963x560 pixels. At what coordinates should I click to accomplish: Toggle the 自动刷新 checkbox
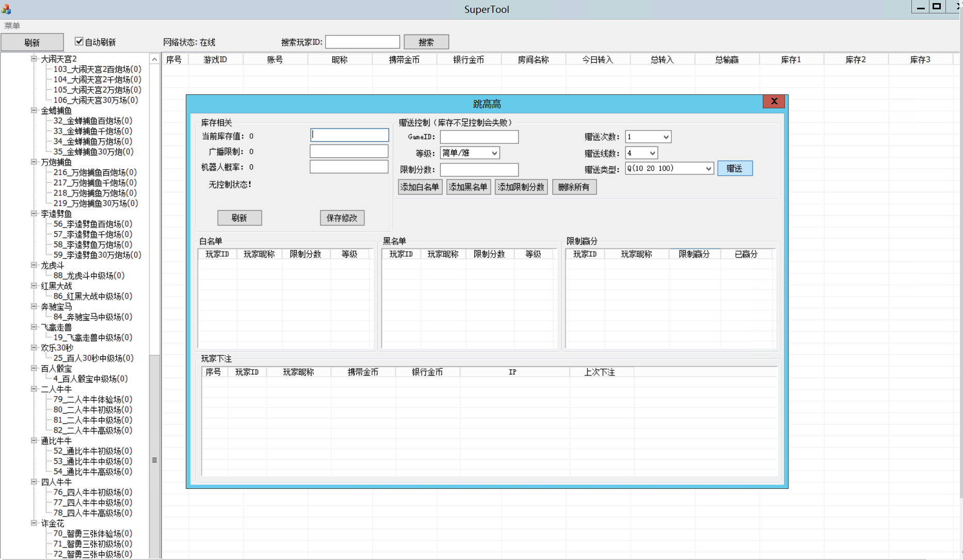click(x=79, y=42)
